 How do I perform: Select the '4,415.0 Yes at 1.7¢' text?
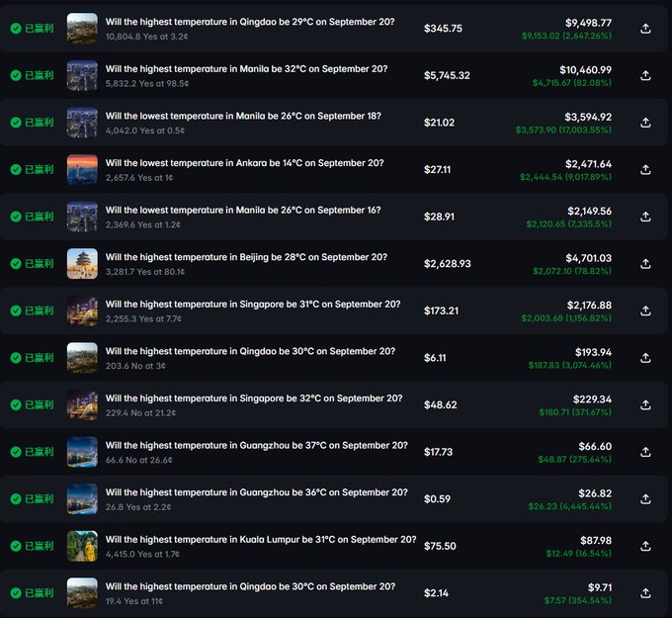(142, 555)
